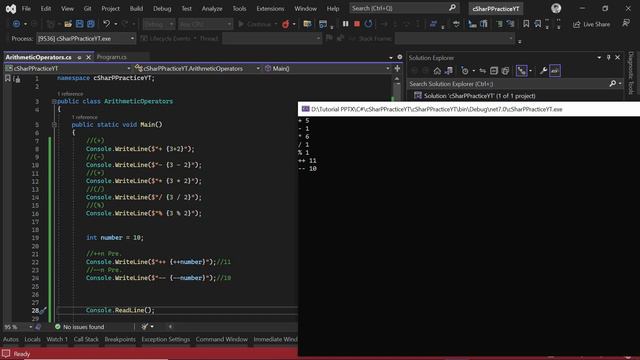This screenshot has height=360, width=640.
Task: Toggle a bookmark on current line
Action: 526,24
